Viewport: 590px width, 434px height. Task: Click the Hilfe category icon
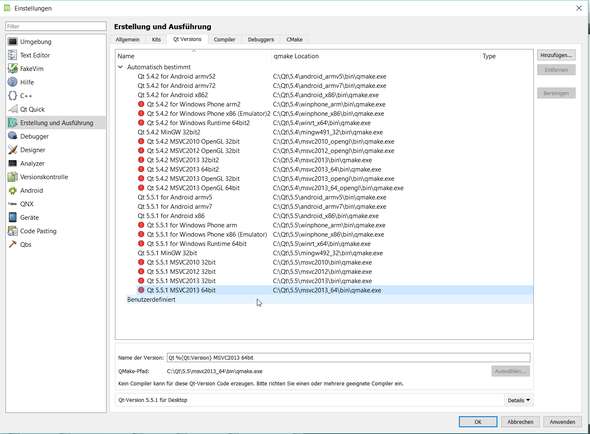pos(12,82)
